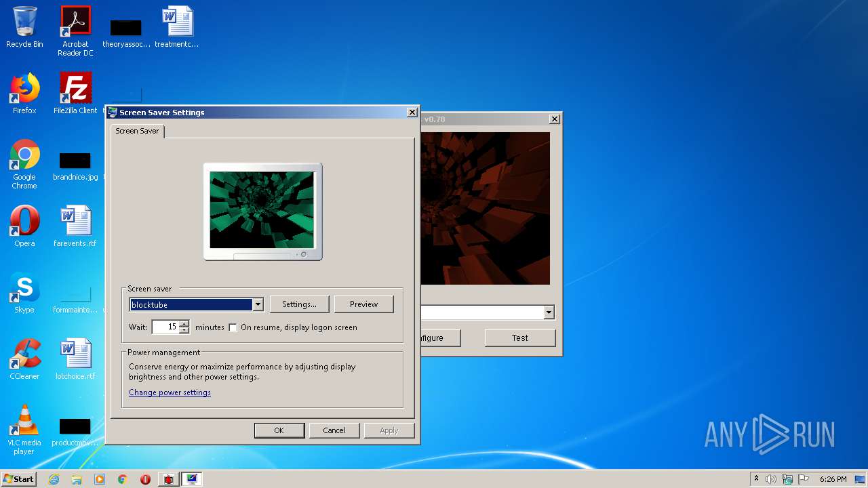Image resolution: width=868 pixels, height=488 pixels.
Task: Select the Screen Saver tab
Action: [137, 131]
